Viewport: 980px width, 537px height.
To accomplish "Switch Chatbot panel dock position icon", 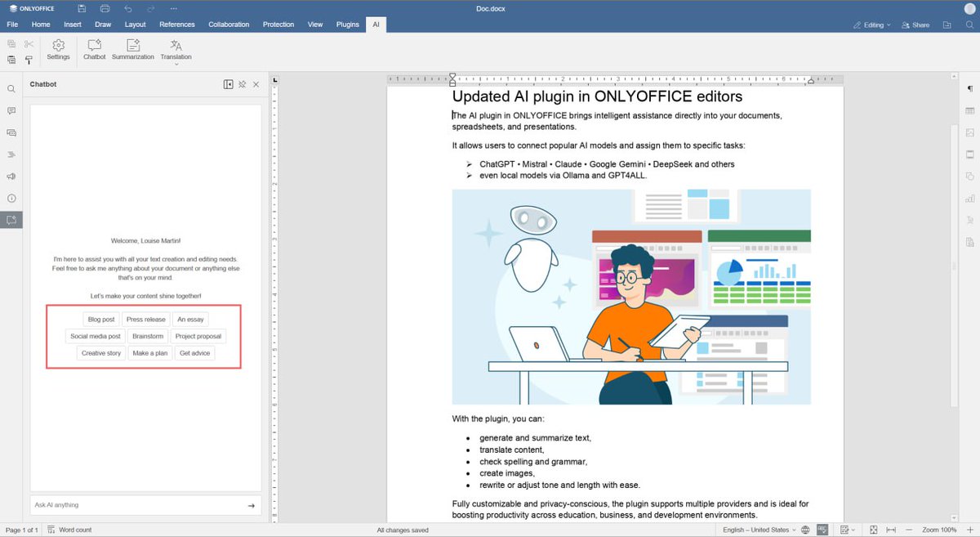I will (x=229, y=84).
